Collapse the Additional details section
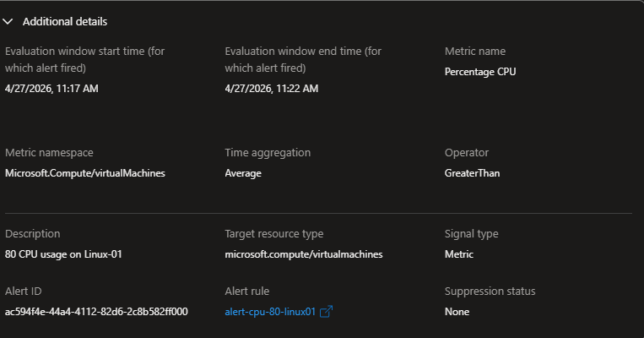 coord(8,21)
